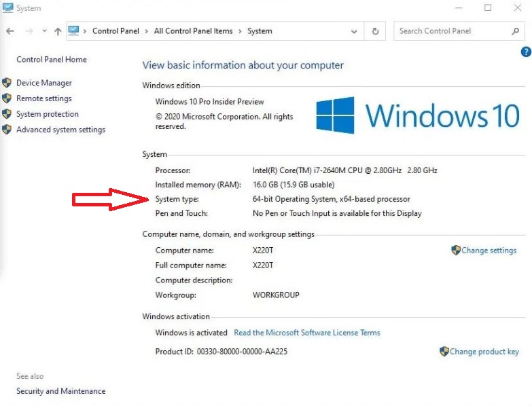532x406 pixels.
Task: Click the shield icon beside Change product key
Action: pos(444,352)
